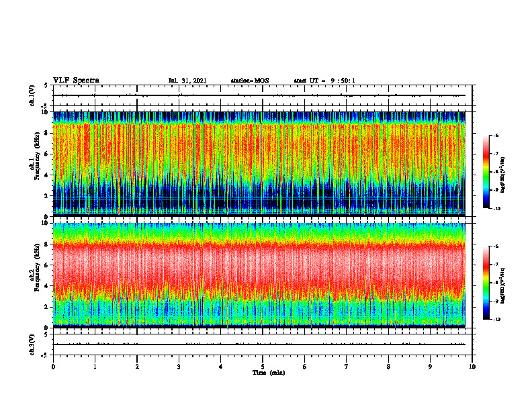Click the "Time (min)" axis title

[269, 373]
